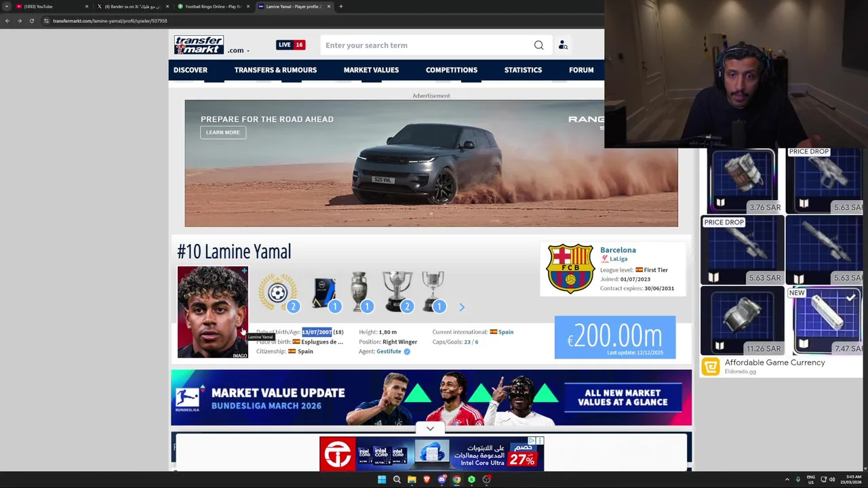The height and width of the screenshot is (488, 868).
Task: Click the €200.00m market value box
Action: pos(615,337)
